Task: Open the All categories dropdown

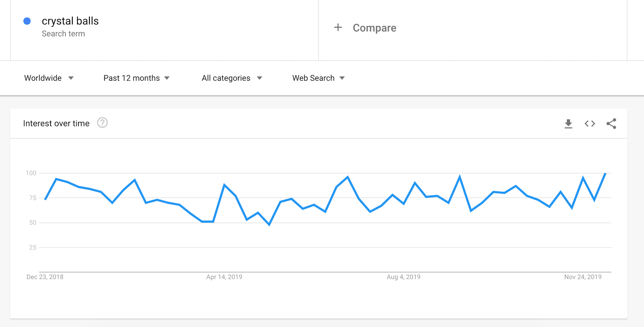Action: pyautogui.click(x=232, y=78)
